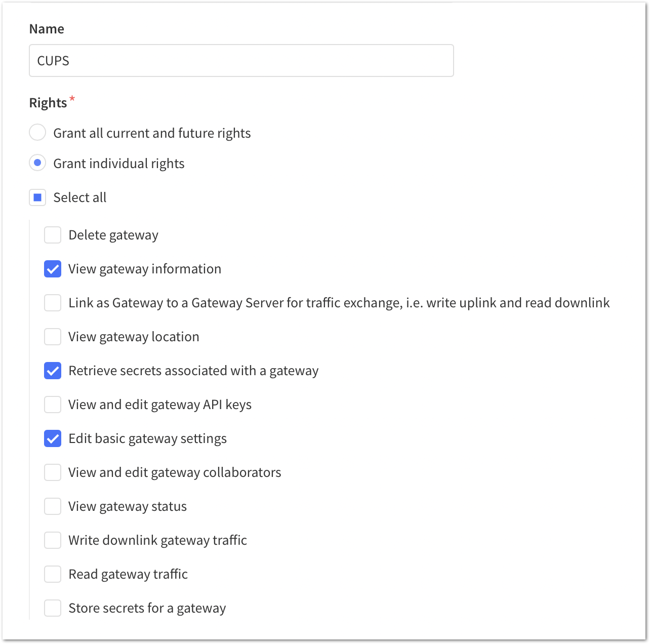This screenshot has height=644, width=650.
Task: Tick View and edit gateway collaborators
Action: coord(53,472)
